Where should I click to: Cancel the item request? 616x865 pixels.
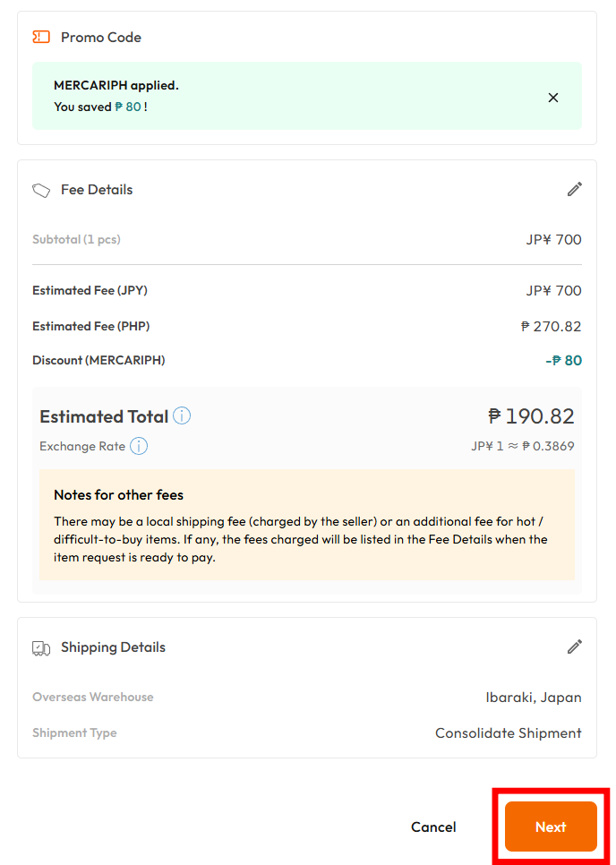433,826
